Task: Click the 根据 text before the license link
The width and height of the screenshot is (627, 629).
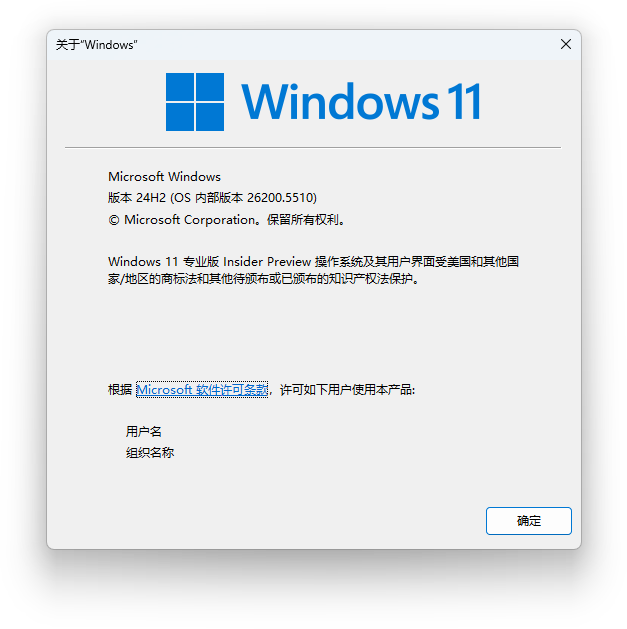Action: click(x=120, y=390)
